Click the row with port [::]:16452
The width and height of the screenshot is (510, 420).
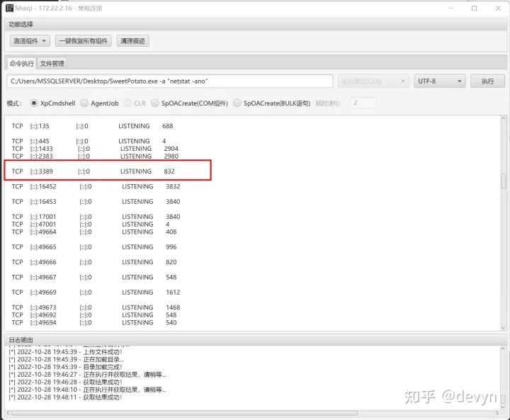click(x=96, y=187)
